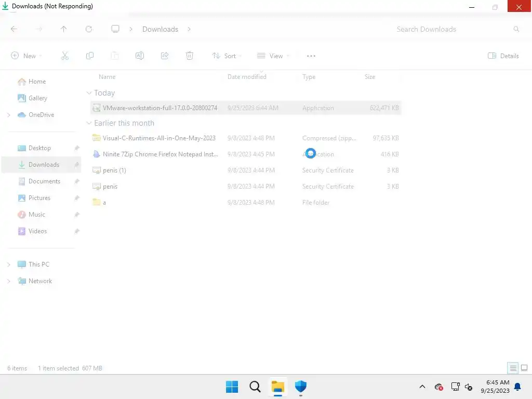Open the Sort dropdown
Screen dimensions: 532x399
(x=227, y=56)
